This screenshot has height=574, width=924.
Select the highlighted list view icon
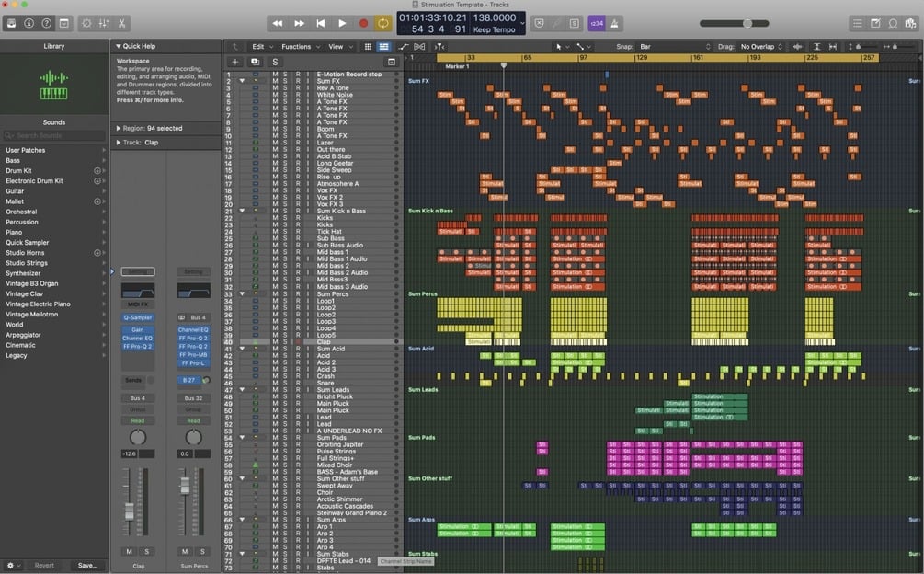tap(383, 47)
